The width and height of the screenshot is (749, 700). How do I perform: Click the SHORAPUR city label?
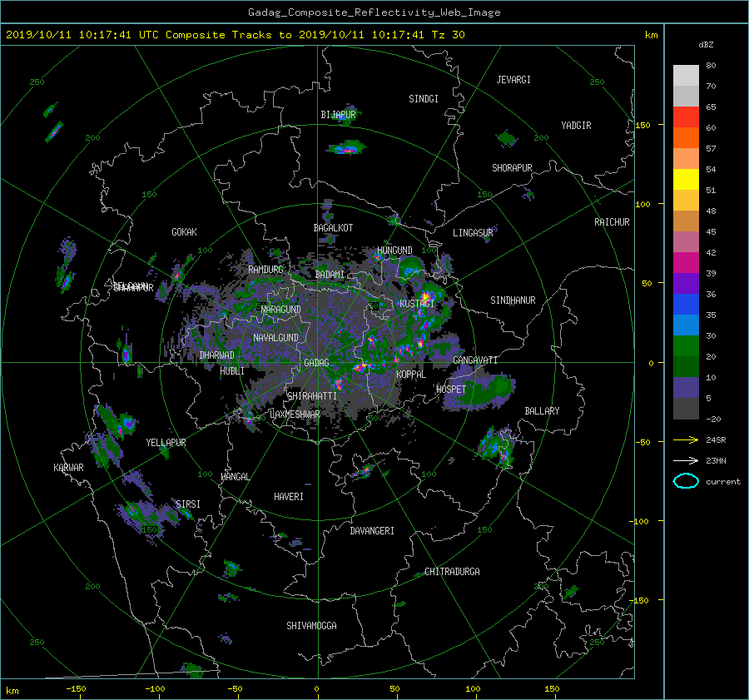pyautogui.click(x=512, y=168)
